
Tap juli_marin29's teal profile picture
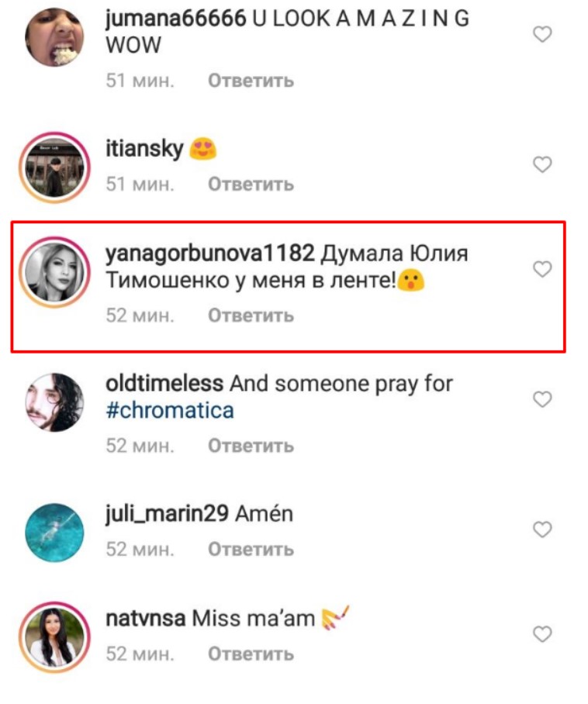[54, 533]
